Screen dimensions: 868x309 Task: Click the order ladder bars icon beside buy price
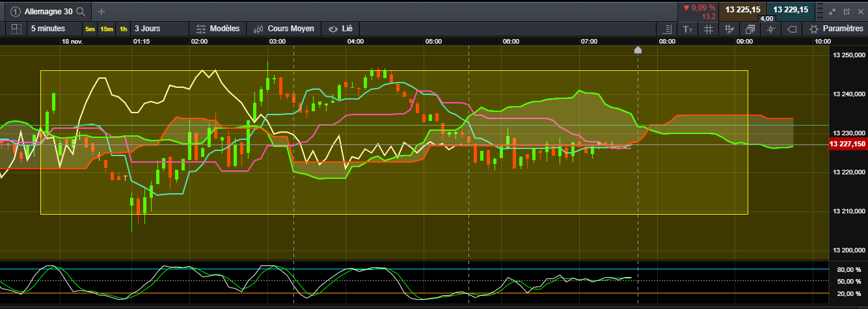tap(819, 9)
